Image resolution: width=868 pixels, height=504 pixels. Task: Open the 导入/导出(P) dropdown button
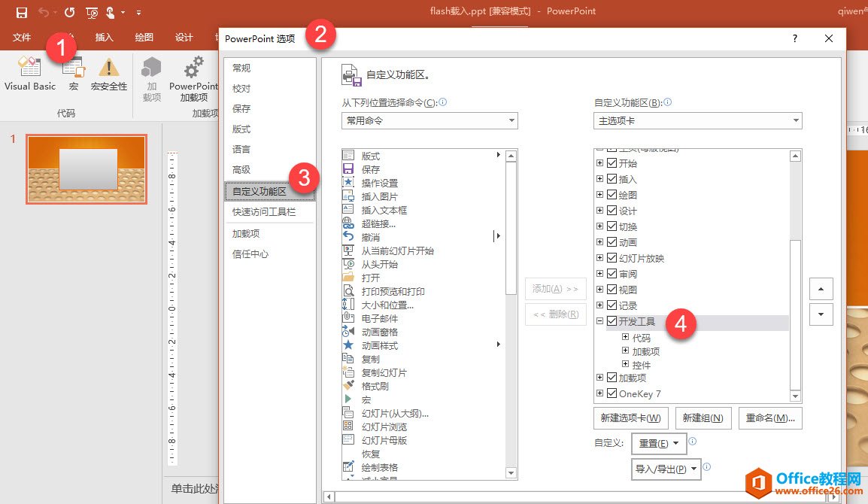[x=666, y=469]
